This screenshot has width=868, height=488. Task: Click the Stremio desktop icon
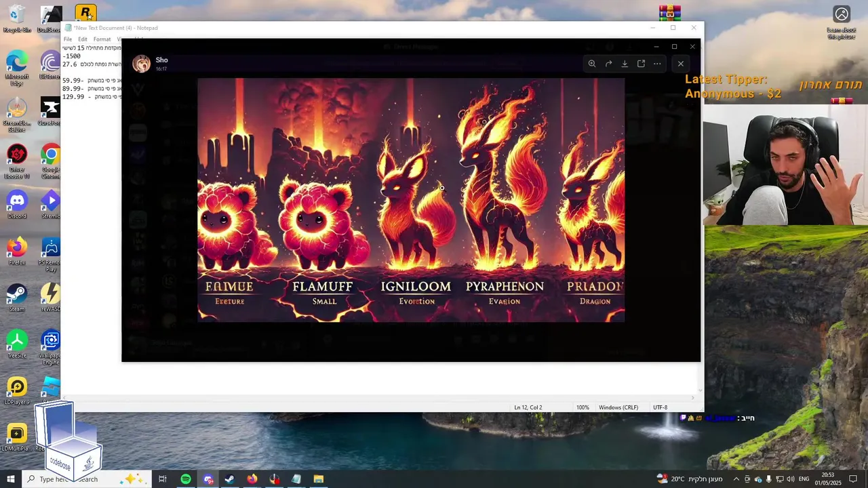50,205
